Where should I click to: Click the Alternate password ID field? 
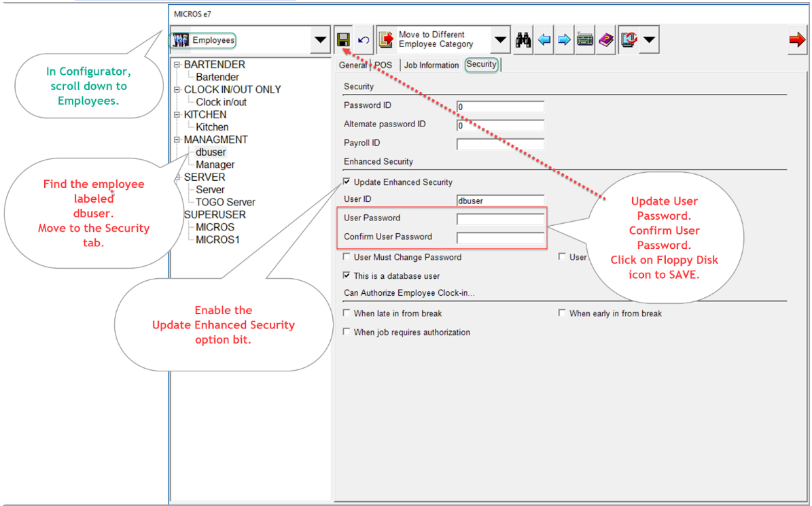tap(500, 125)
